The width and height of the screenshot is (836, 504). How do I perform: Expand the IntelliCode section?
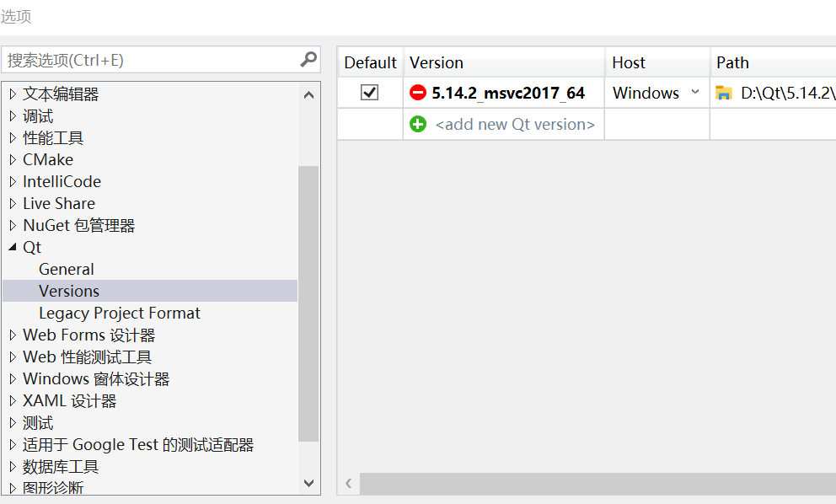[x=13, y=181]
